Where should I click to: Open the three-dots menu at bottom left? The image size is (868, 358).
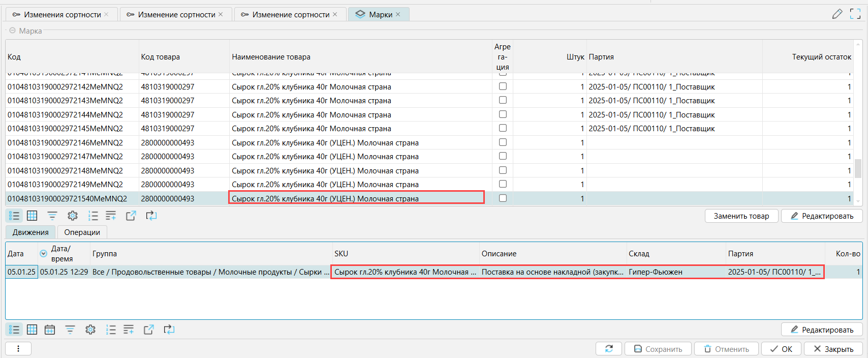click(18, 349)
